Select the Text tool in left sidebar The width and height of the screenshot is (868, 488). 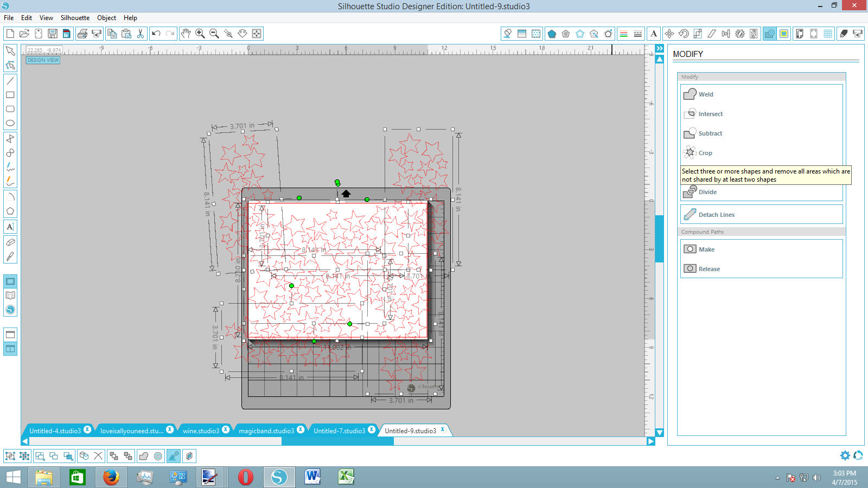(10, 227)
